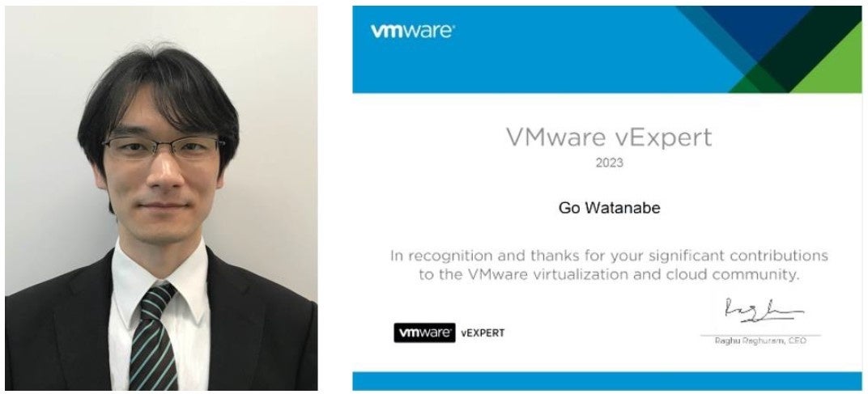Click the eyeglasses in the portrait photo
Screen dimensions: 868x394
point(164,148)
